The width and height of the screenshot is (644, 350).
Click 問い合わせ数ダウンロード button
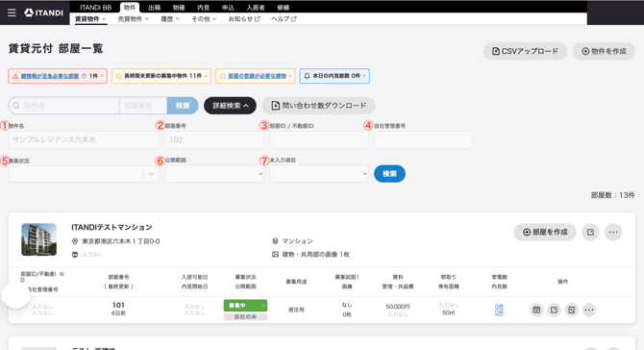point(318,106)
